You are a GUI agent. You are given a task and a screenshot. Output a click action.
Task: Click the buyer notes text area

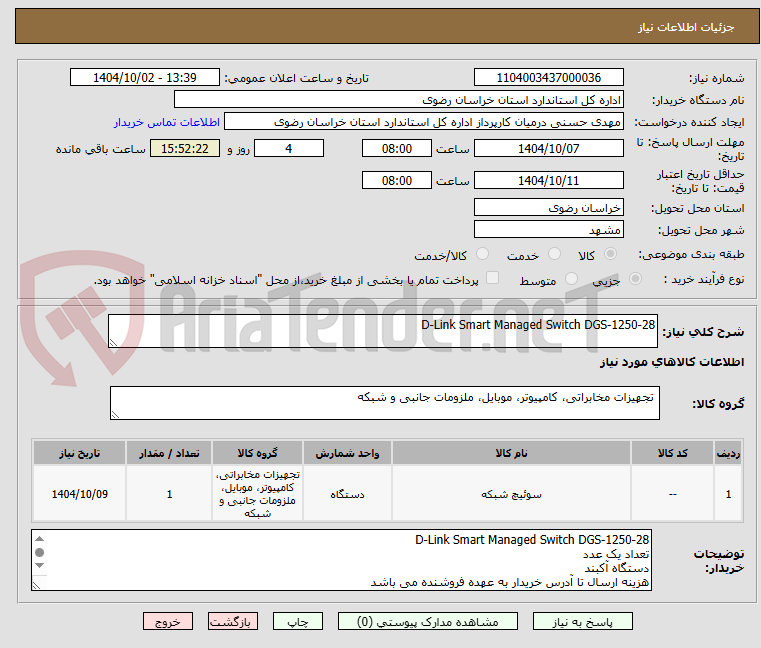(341, 560)
